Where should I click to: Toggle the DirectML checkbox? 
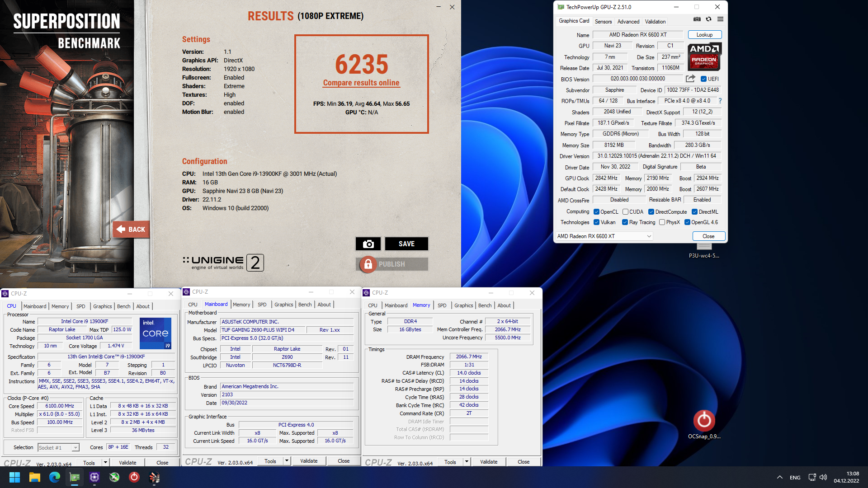click(x=694, y=212)
